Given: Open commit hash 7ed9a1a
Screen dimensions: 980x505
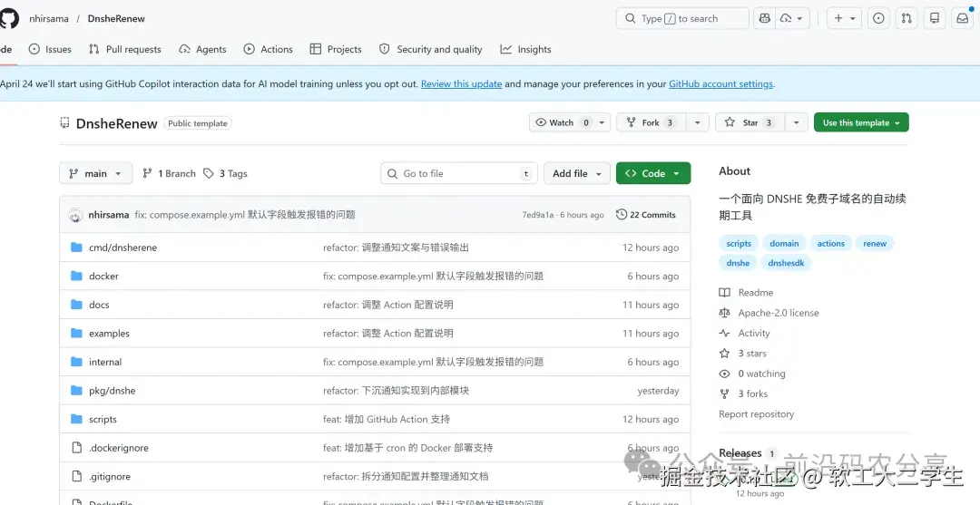Looking at the screenshot, I should coord(538,215).
